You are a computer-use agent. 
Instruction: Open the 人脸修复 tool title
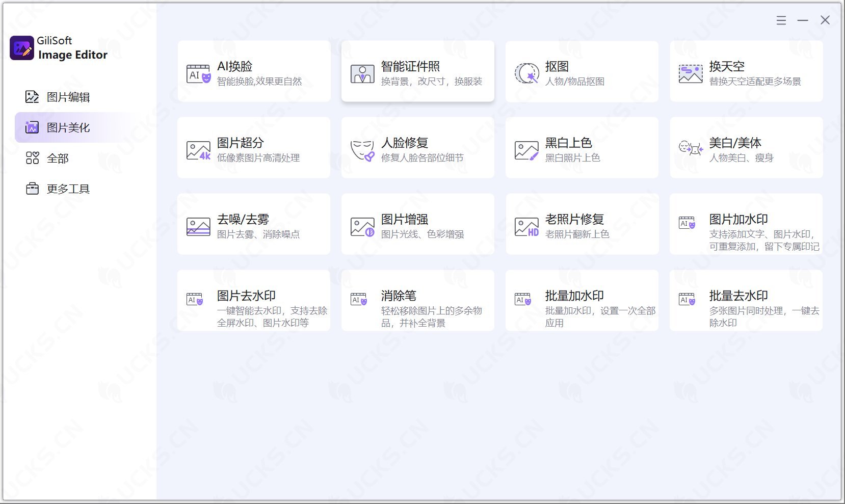coord(405,143)
